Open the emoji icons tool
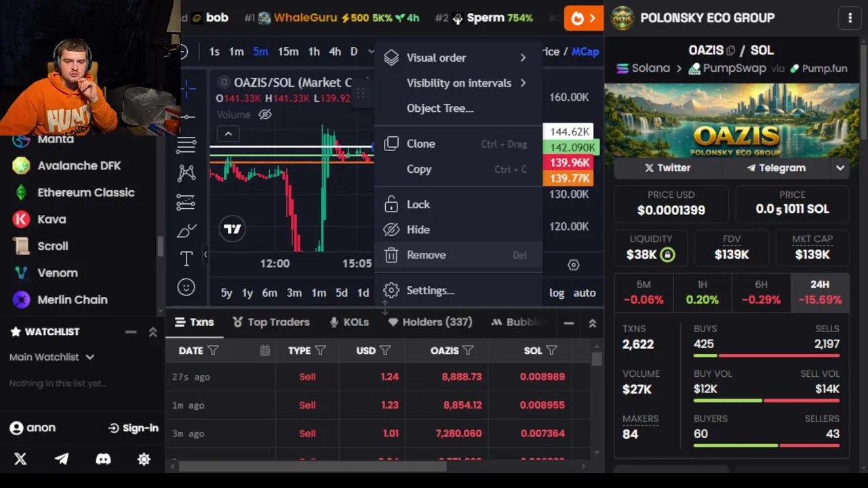 186,287
